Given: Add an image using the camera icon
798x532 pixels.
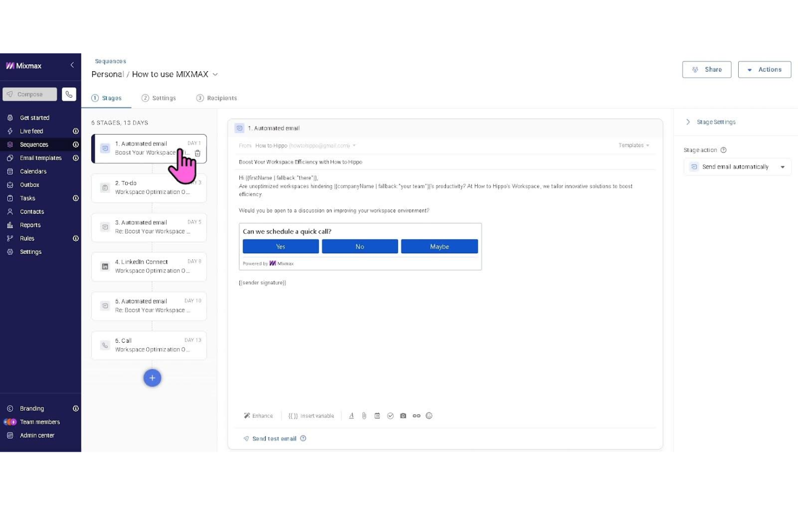Looking at the screenshot, I should click(403, 416).
